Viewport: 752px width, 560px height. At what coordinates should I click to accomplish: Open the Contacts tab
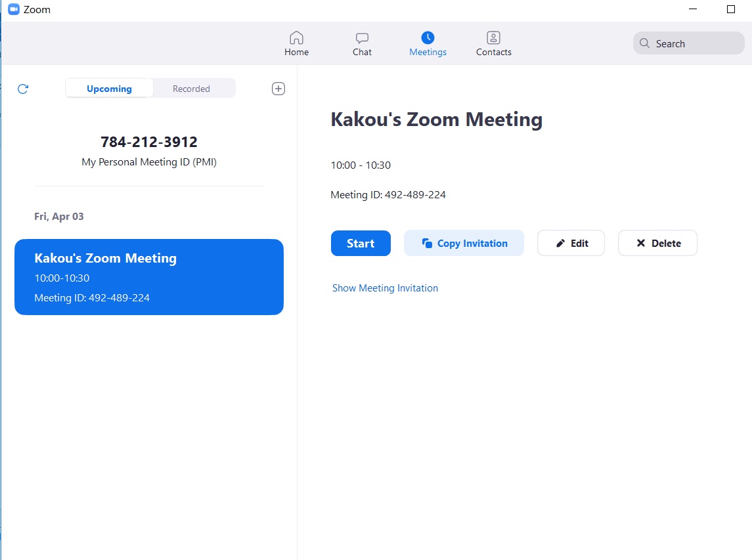pyautogui.click(x=493, y=43)
